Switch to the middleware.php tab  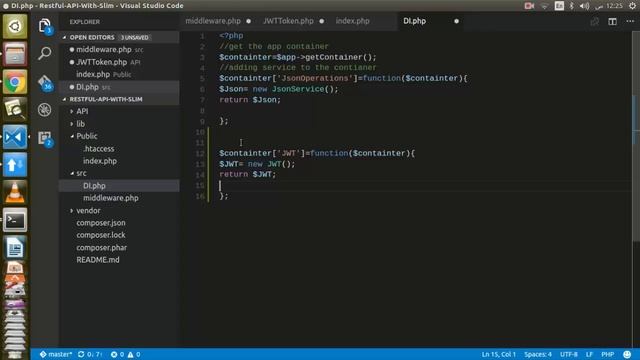point(218,21)
